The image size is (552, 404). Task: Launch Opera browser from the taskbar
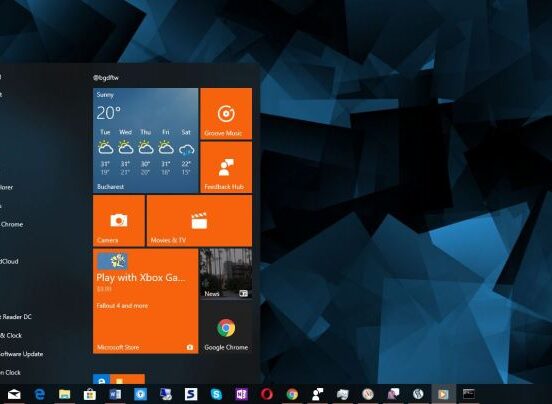tap(267, 394)
